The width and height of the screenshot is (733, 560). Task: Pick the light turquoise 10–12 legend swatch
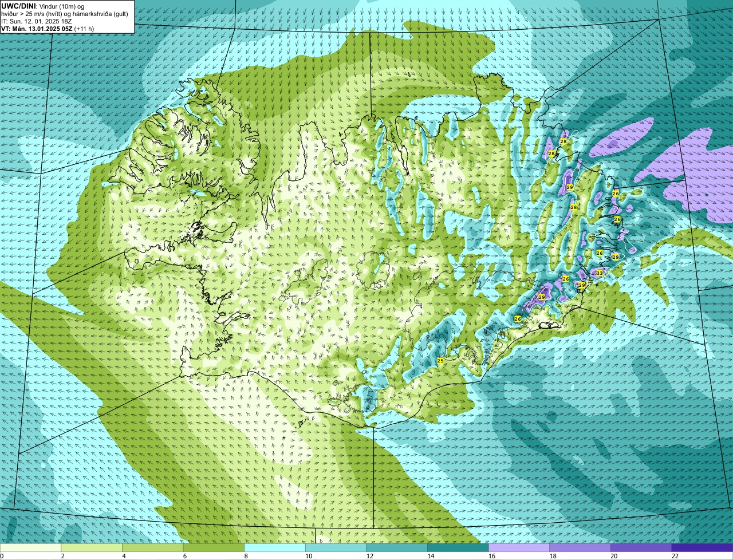coord(336,547)
